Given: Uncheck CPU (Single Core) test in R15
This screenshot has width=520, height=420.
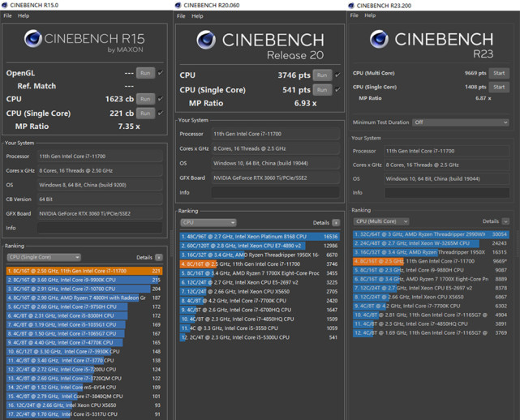Looking at the screenshot, I should pos(160,114).
